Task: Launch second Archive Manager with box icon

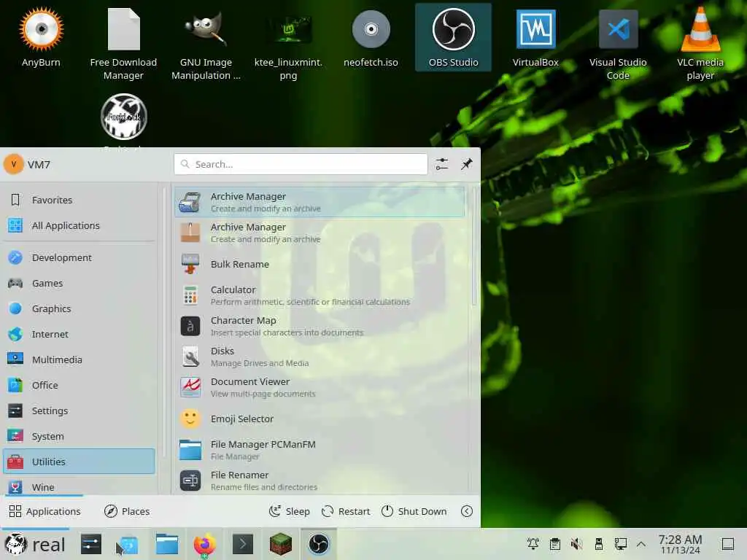Action: (320, 233)
